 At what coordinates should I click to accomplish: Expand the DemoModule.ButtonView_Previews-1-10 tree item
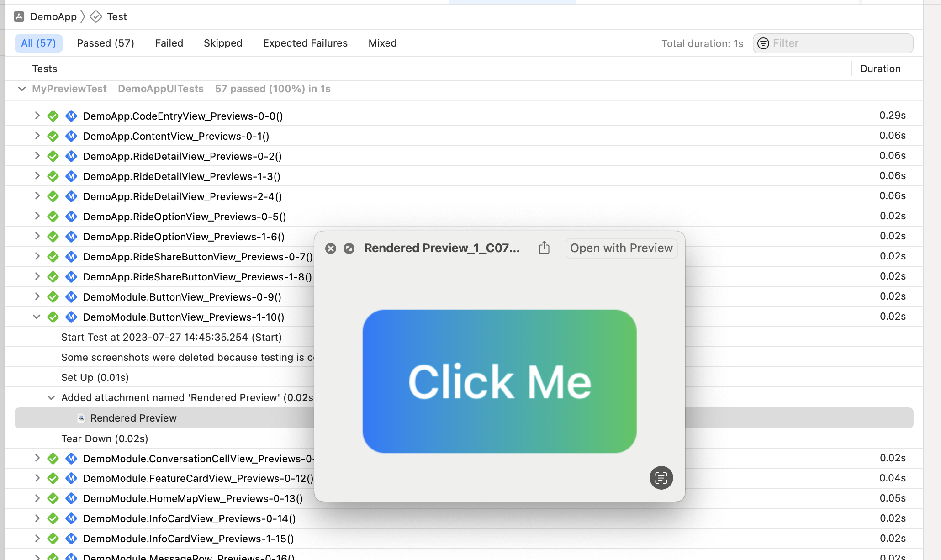(x=37, y=317)
